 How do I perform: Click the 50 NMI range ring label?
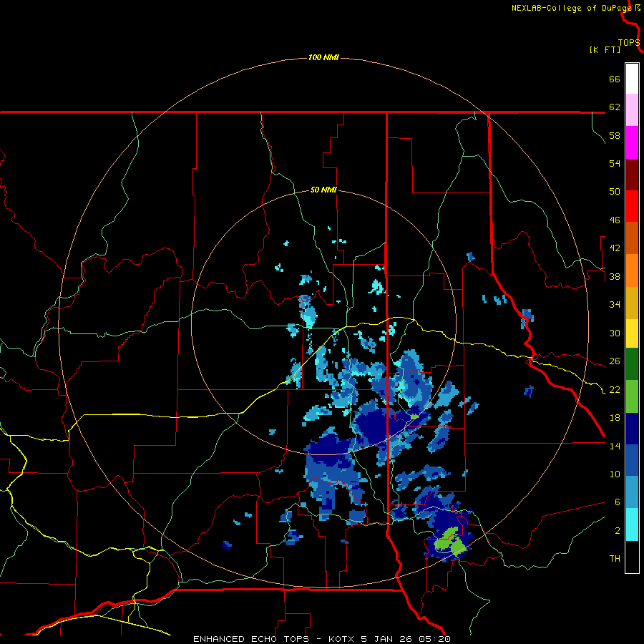point(323,190)
